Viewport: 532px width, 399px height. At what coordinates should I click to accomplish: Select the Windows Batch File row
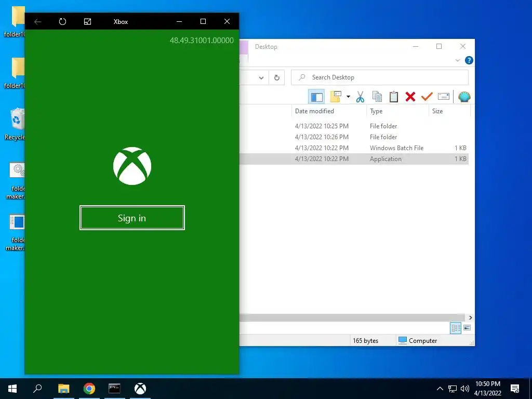354,148
